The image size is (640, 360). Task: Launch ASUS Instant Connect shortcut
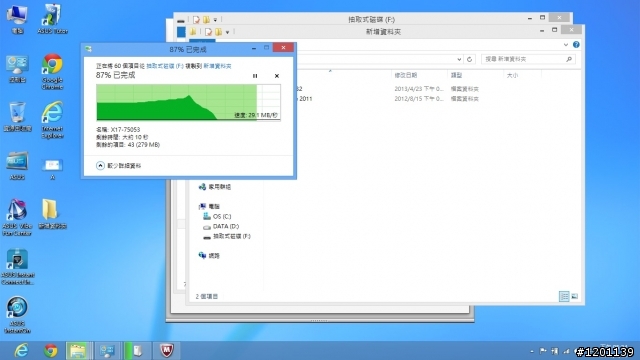pyautogui.click(x=17, y=267)
